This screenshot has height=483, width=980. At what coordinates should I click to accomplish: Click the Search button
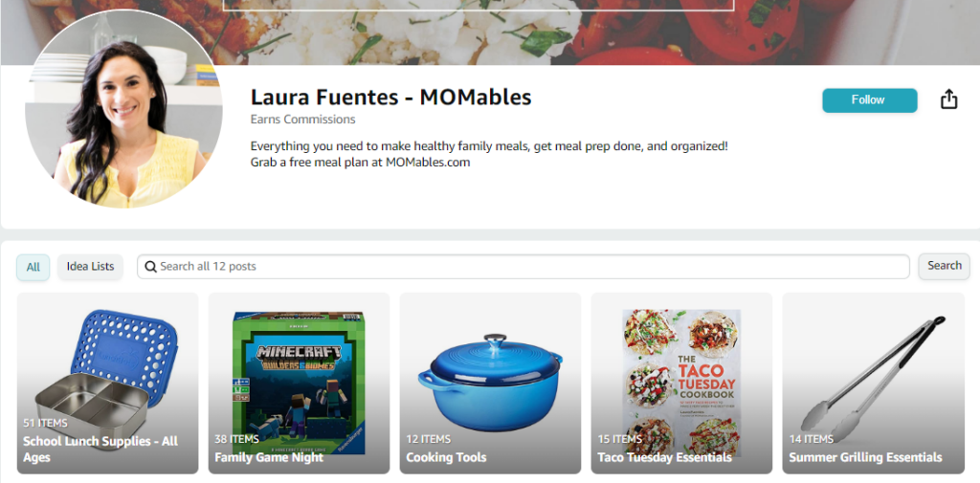pos(944,266)
